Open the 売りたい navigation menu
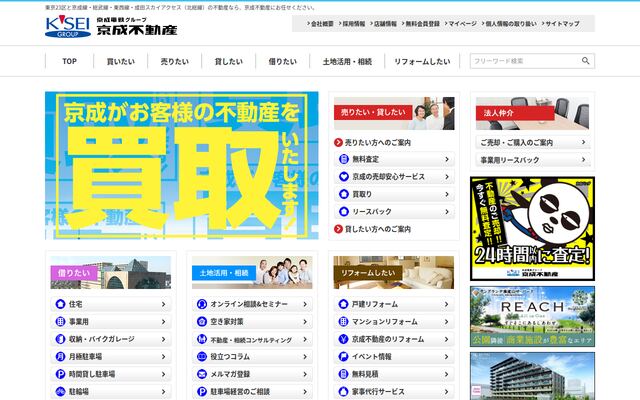 [175, 61]
